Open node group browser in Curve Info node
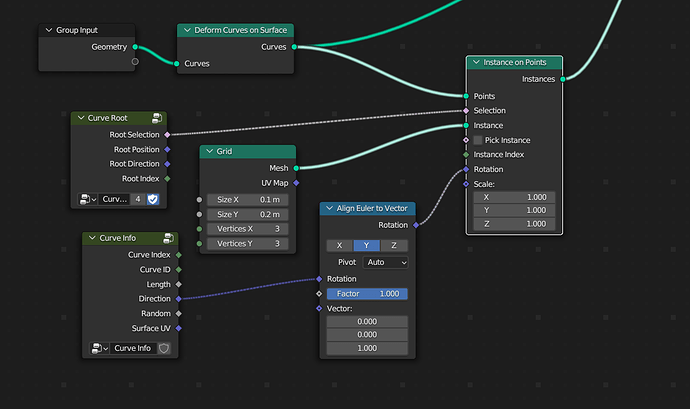The image size is (690, 409). pos(99,348)
